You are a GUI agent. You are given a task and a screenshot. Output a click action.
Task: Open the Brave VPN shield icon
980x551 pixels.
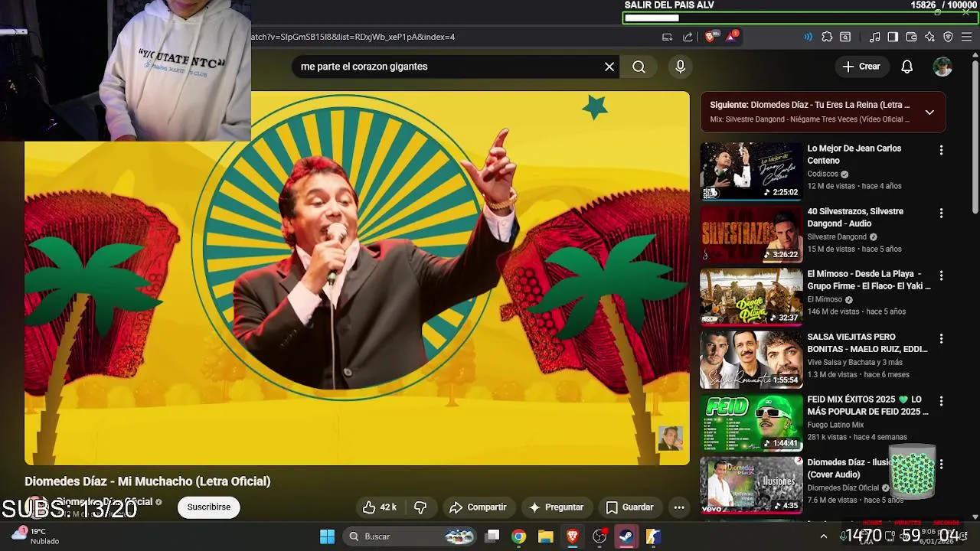[948, 37]
